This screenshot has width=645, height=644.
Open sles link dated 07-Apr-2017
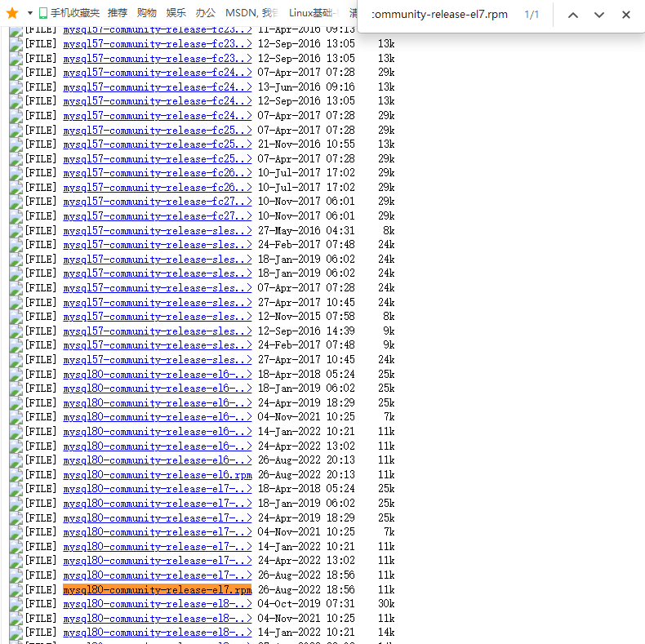[157, 288]
